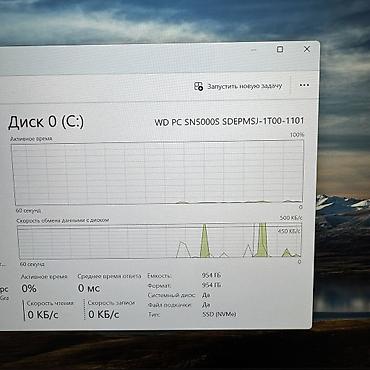Click the 'Скорость обмена данными с диском' label
This screenshot has height=370, width=370.
(x=63, y=220)
